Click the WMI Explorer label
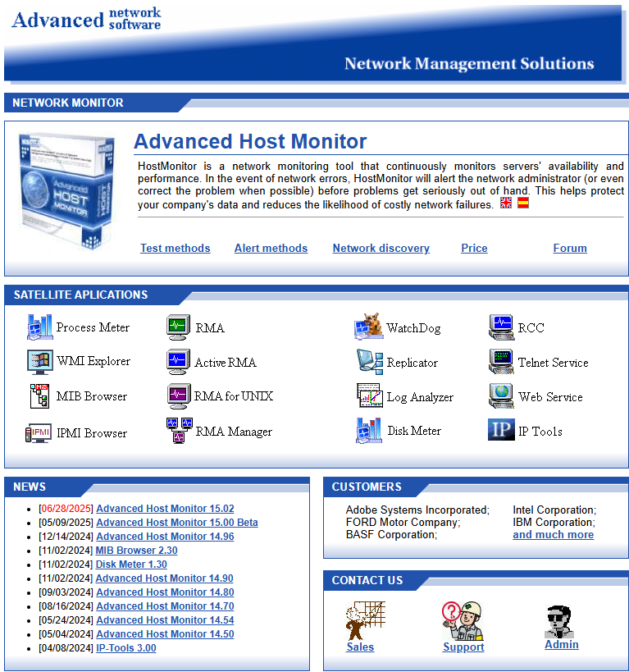This screenshot has height=672, width=629. tap(93, 361)
